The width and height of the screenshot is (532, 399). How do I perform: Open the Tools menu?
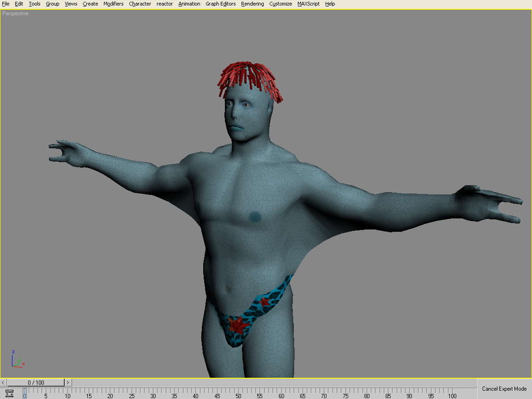[x=34, y=4]
